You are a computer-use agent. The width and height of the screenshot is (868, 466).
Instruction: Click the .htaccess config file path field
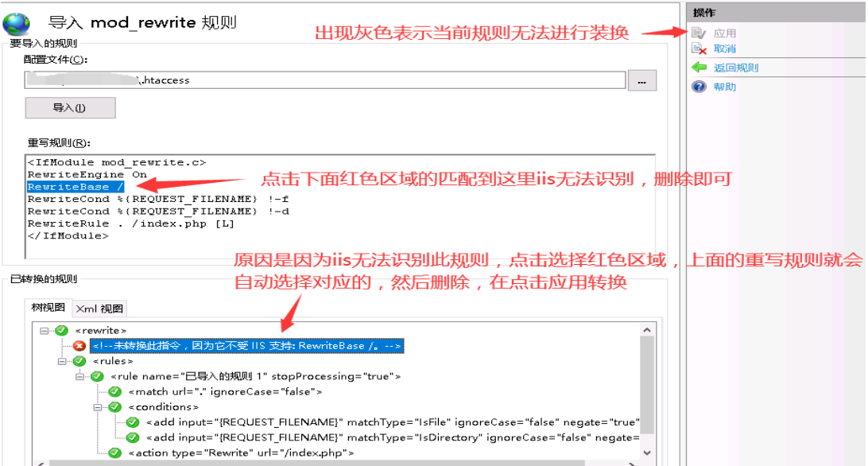(324, 80)
